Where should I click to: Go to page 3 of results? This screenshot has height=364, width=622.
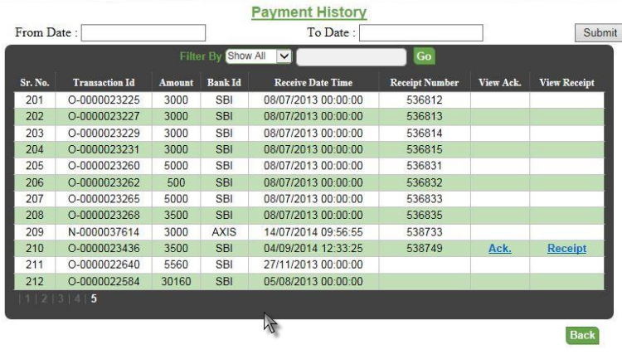61,298
